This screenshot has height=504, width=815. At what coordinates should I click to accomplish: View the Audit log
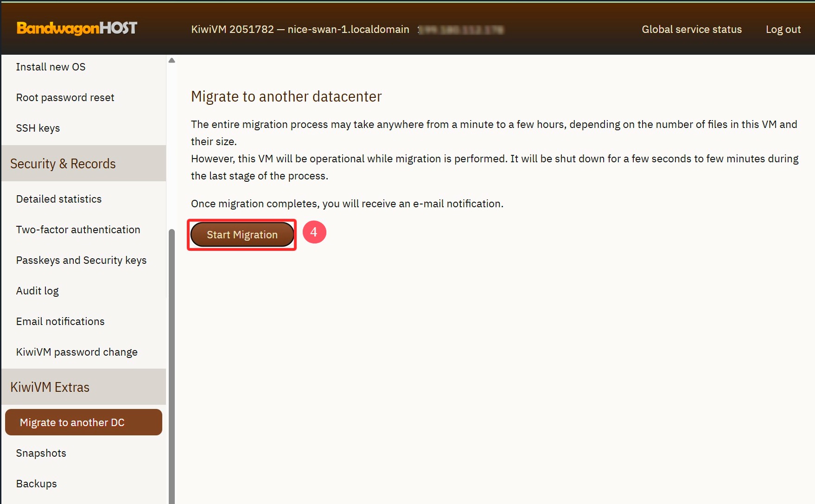38,291
